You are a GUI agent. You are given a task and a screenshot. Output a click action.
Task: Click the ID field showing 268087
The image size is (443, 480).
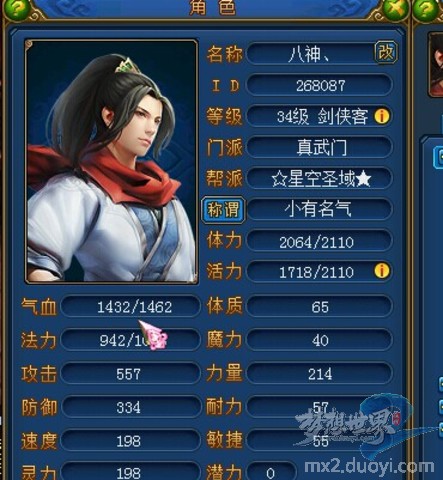pos(319,85)
